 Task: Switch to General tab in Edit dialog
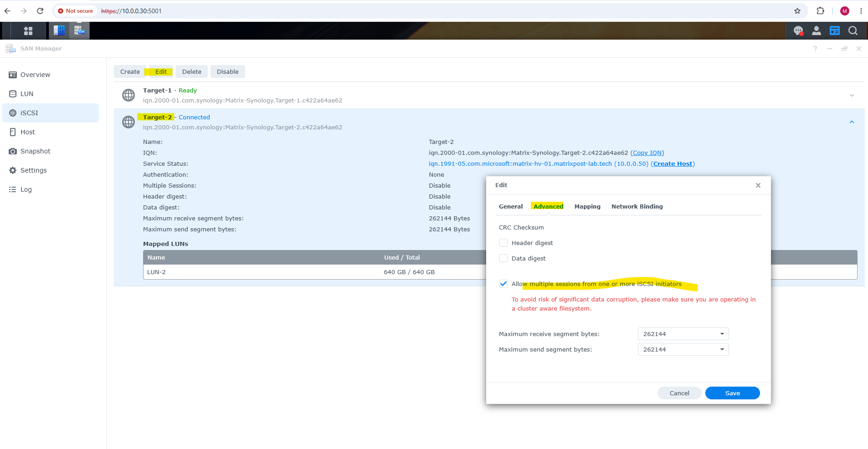511,206
